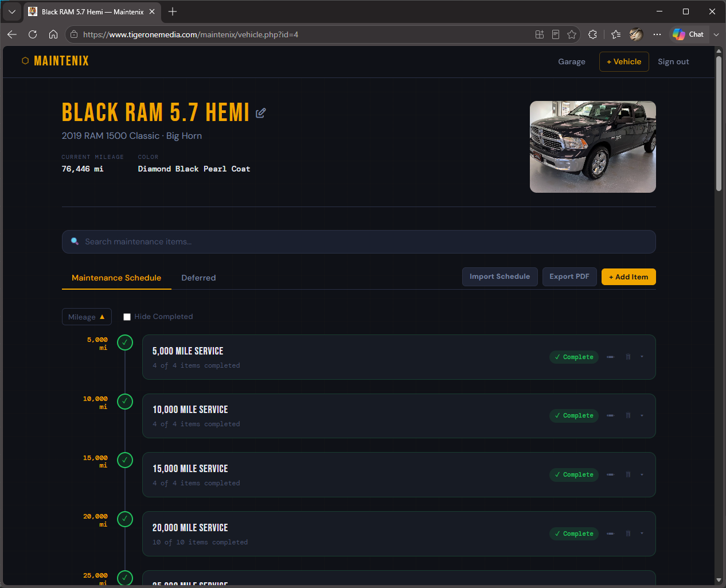The width and height of the screenshot is (726, 588).
Task: Click the 20,000 mi timeline checkmark circle
Action: 125,519
